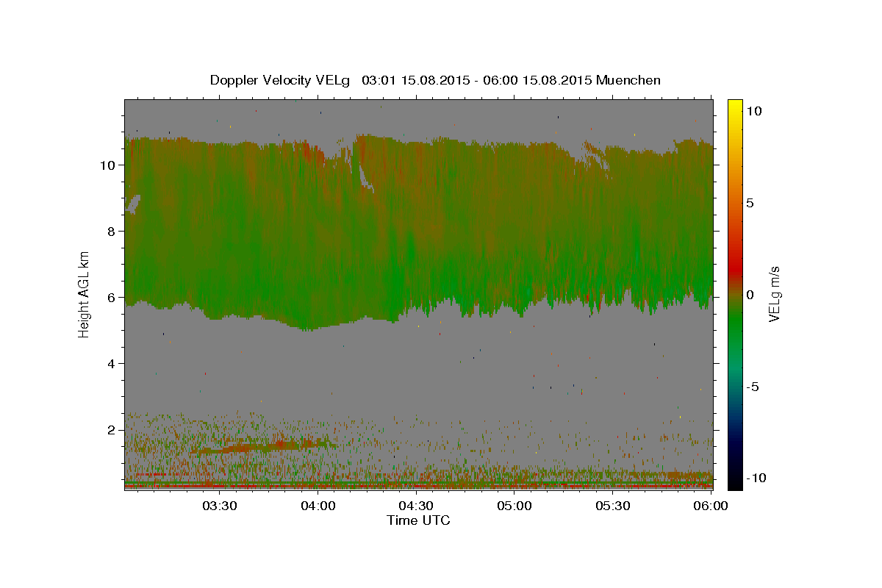Click the height axis label 2
The width and height of the screenshot is (882, 588).
(x=111, y=429)
